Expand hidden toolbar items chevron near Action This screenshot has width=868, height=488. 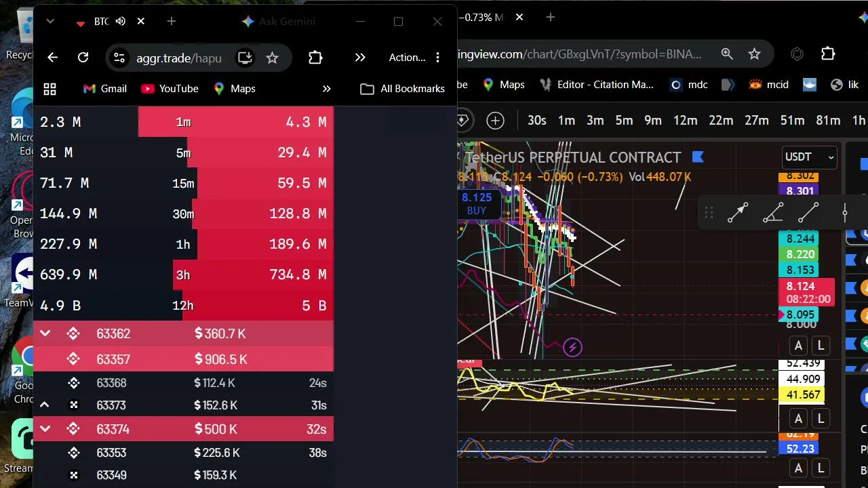[360, 58]
